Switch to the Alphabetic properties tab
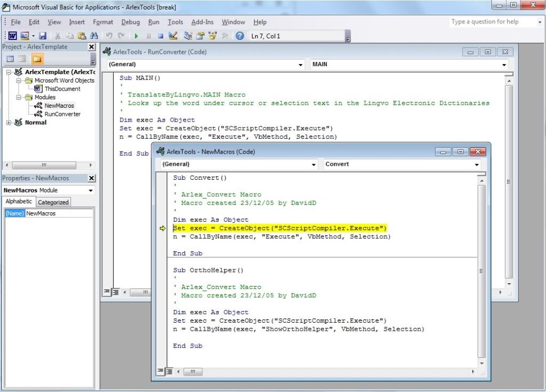Image resolution: width=546 pixels, height=392 pixels. coord(19,202)
